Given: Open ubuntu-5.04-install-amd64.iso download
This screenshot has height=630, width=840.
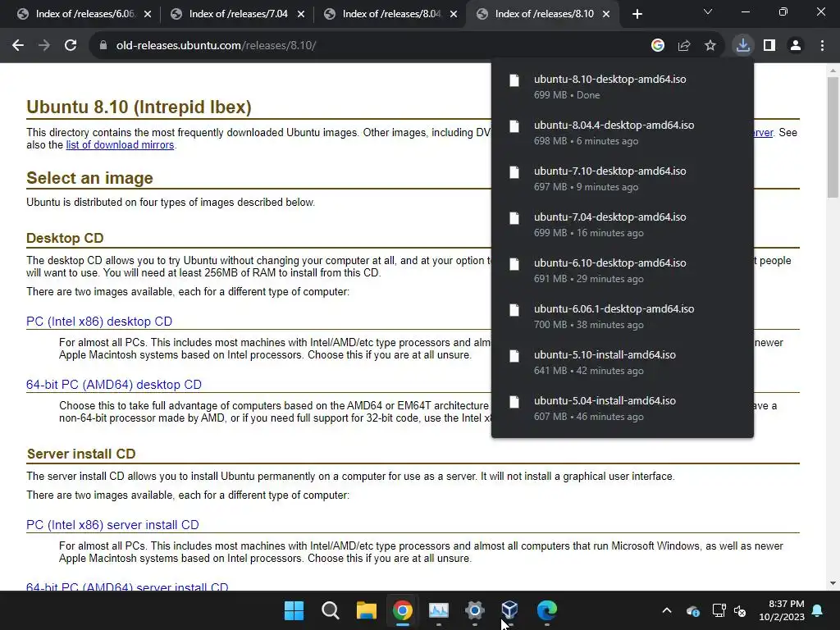Looking at the screenshot, I should click(x=622, y=409).
